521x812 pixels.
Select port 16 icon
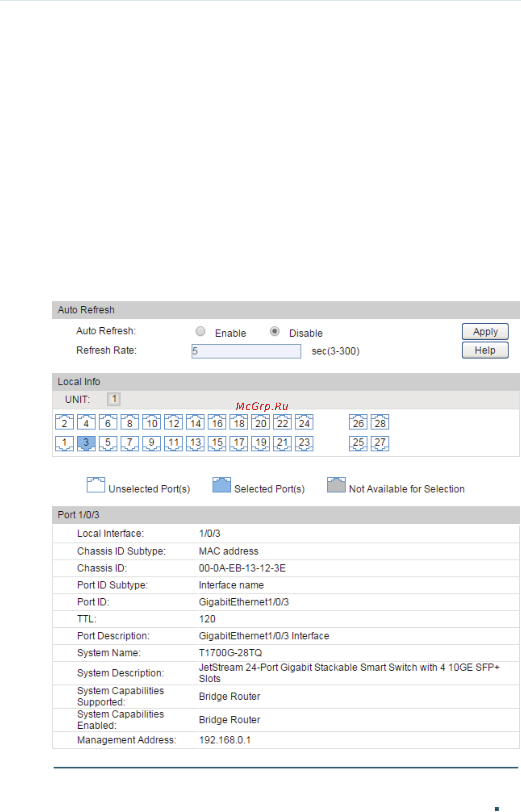pos(217,422)
